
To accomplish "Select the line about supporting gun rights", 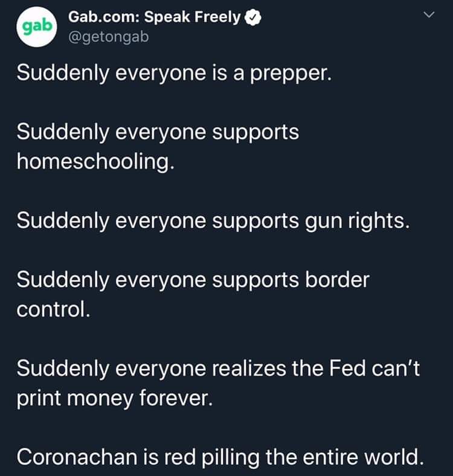I will point(213,220).
